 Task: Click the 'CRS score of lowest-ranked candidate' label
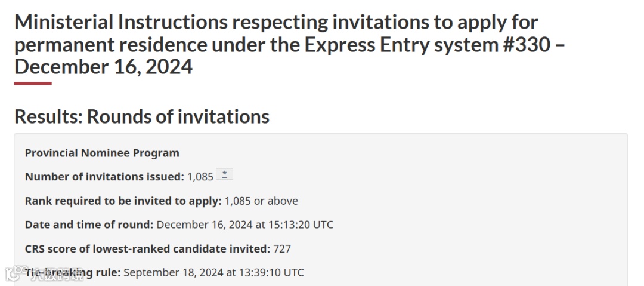(147, 248)
